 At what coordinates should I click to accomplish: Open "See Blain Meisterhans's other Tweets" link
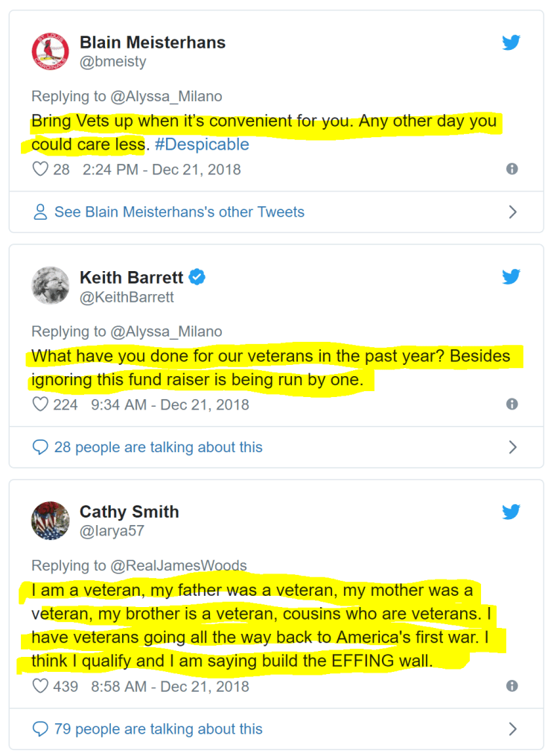[179, 212]
